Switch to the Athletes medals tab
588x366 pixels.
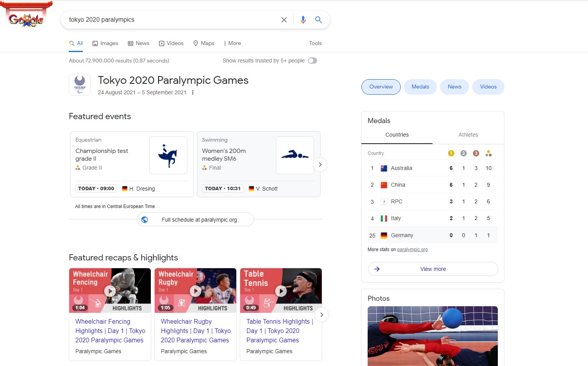coord(468,135)
